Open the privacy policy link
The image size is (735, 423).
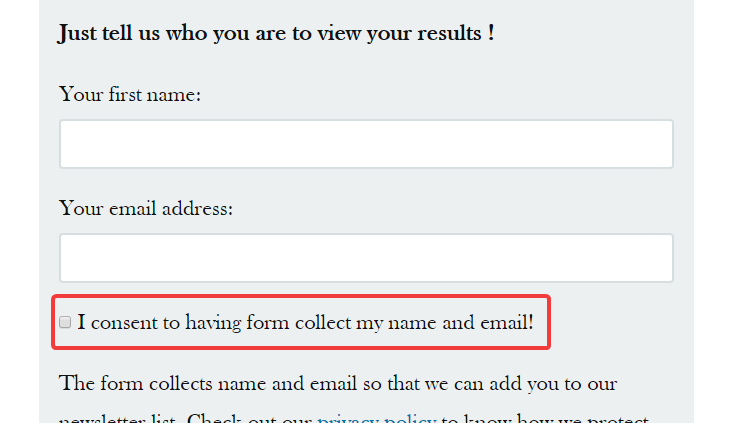[377, 419]
